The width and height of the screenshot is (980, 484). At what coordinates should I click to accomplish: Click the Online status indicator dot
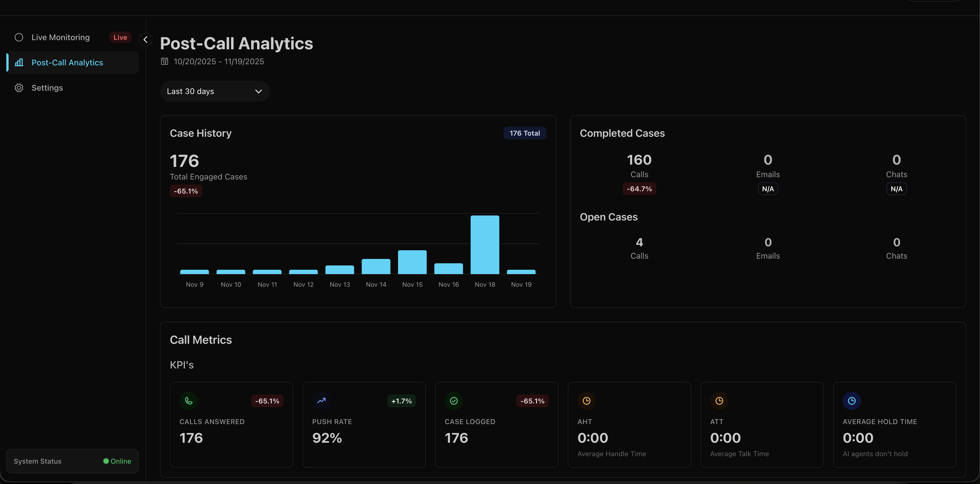click(106, 461)
